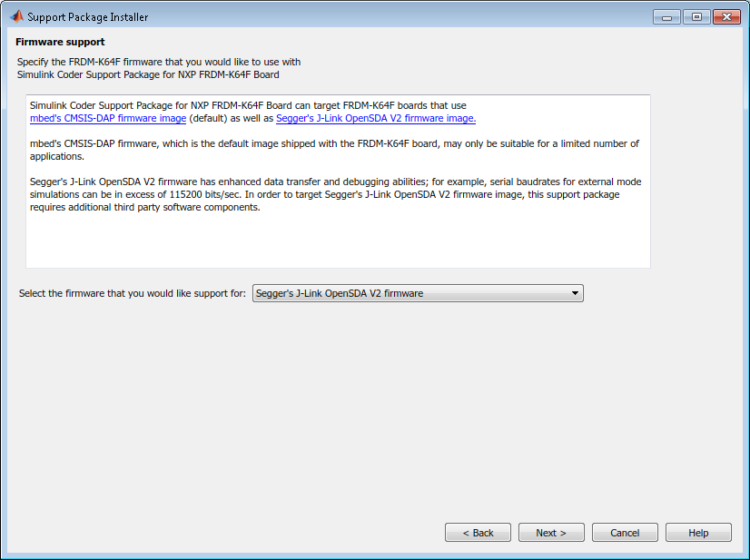This screenshot has height=560, width=750.
Task: Click the firmware dropdown arrow
Action: (x=575, y=293)
